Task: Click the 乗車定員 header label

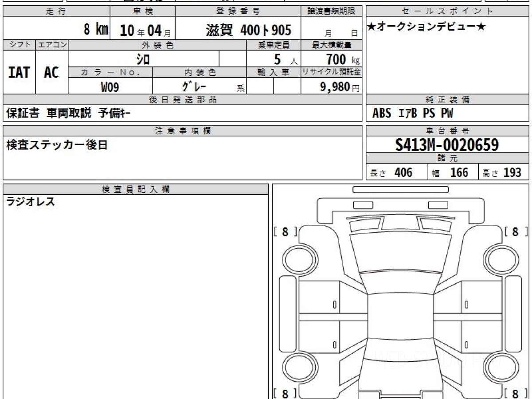Action: 274,45
